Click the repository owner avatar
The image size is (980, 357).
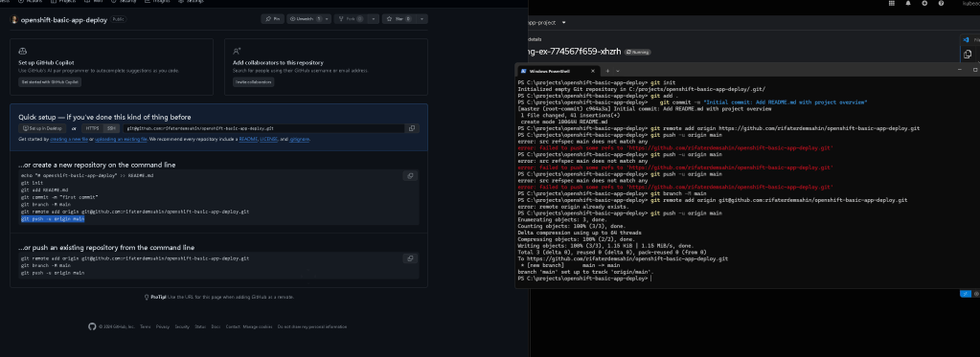[x=14, y=20]
